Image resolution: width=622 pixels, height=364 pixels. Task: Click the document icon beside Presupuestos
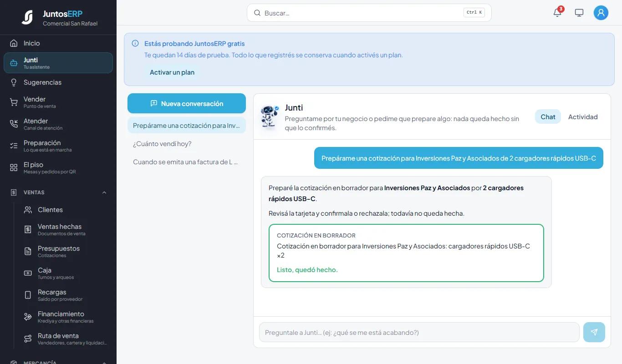28,251
